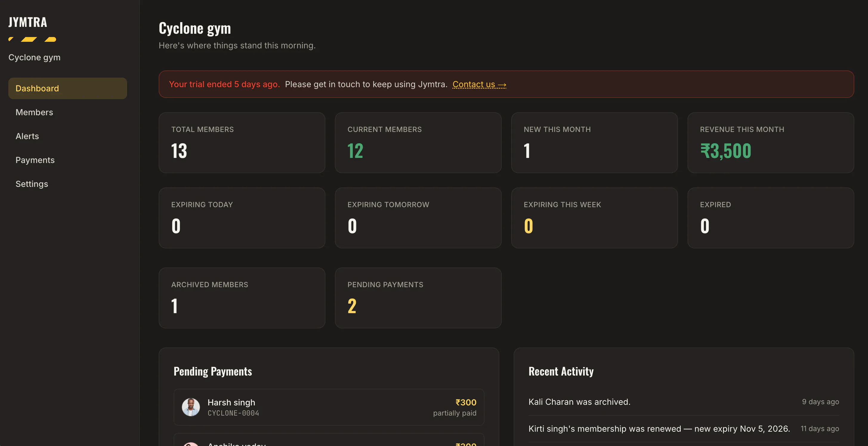Click the '9 days ago' timestamp
868x446 pixels.
pyautogui.click(x=820, y=402)
